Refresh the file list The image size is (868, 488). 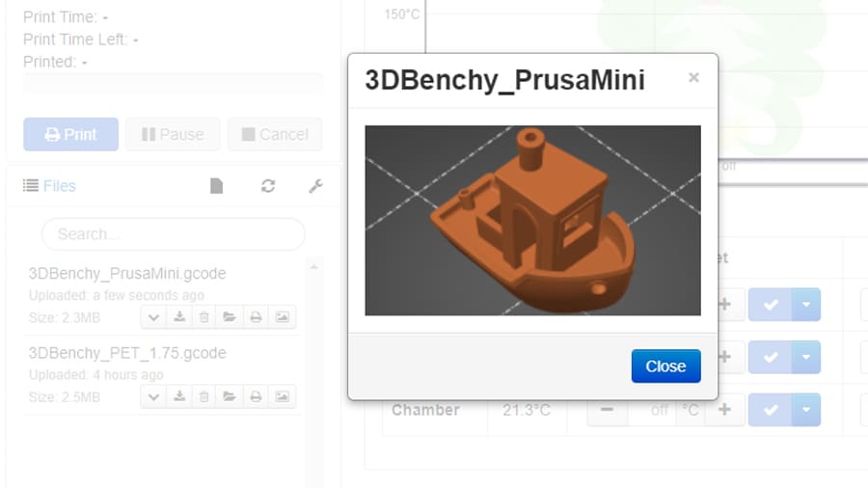click(x=268, y=186)
